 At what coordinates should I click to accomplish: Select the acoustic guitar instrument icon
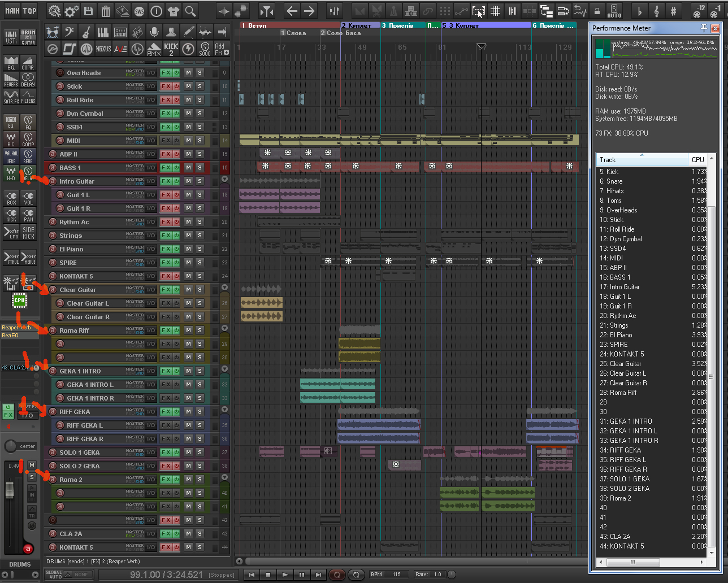pyautogui.click(x=86, y=32)
